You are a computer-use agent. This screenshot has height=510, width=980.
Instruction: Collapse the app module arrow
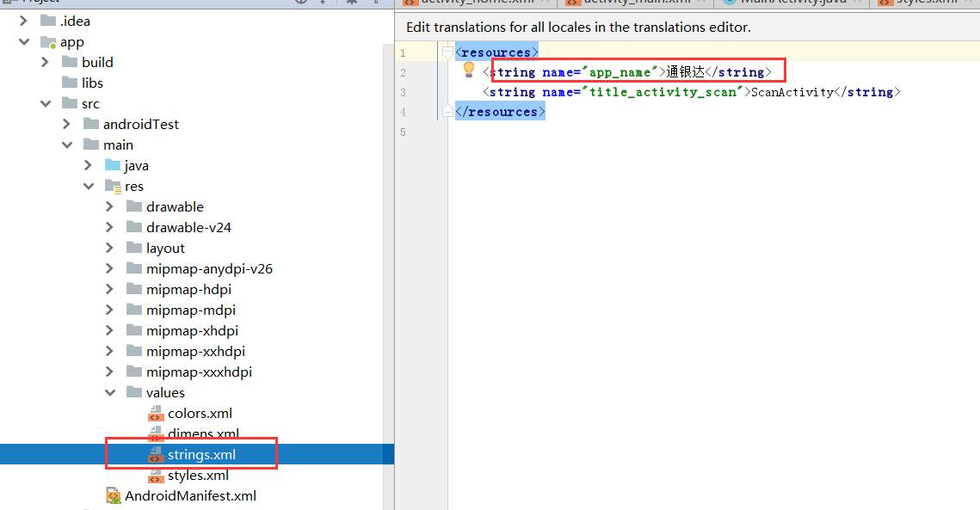pos(24,42)
